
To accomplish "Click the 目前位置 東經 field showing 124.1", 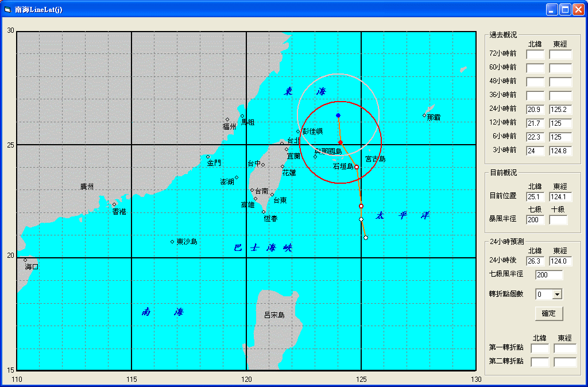I will click(x=560, y=196).
